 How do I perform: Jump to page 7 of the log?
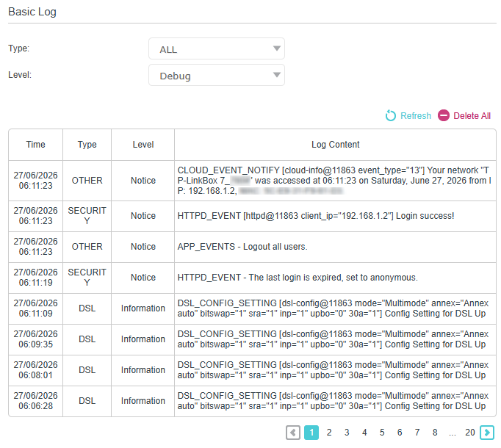click(x=417, y=433)
